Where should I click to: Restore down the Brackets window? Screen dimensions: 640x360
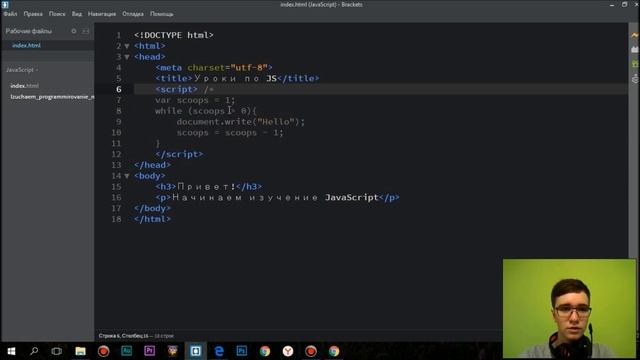click(x=624, y=4)
